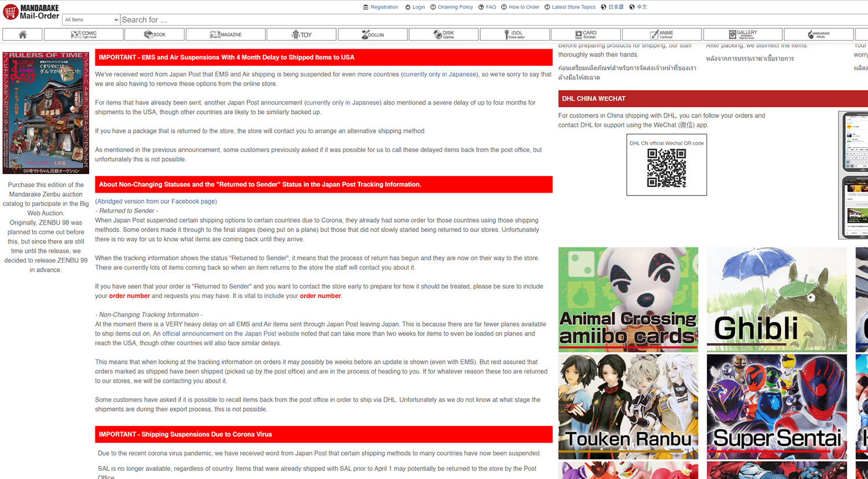The image size is (868, 479).
Task: Click the globe icon beside 日本語
Action: pos(604,7)
